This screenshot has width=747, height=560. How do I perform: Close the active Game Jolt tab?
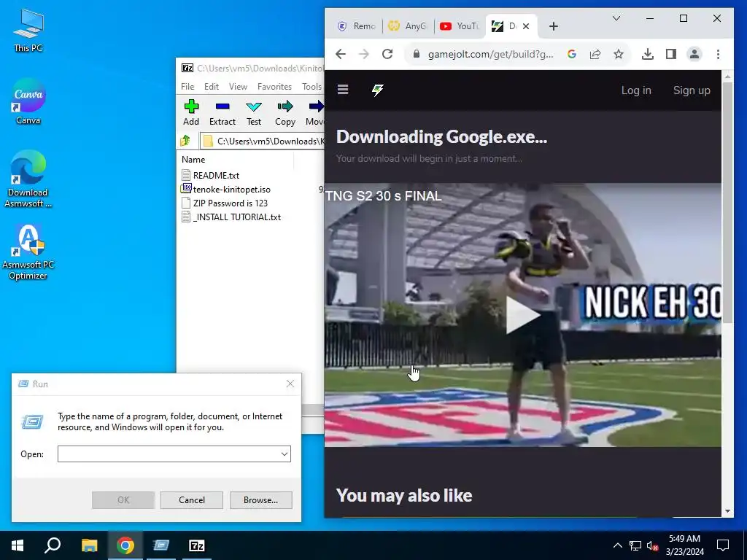point(526,26)
